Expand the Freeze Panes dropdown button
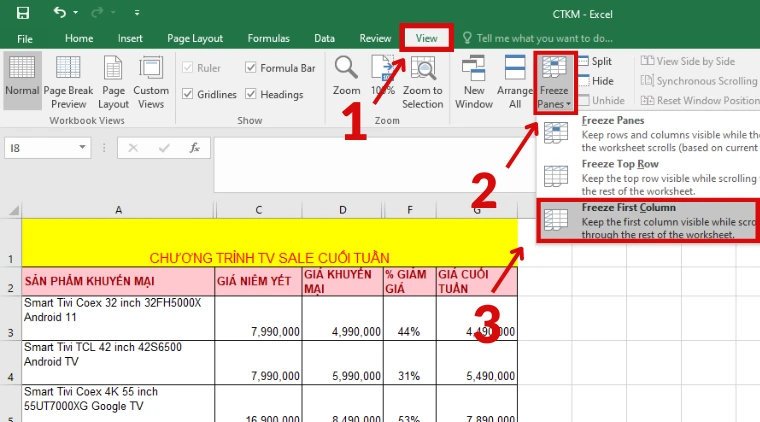760x422 pixels. [554, 82]
